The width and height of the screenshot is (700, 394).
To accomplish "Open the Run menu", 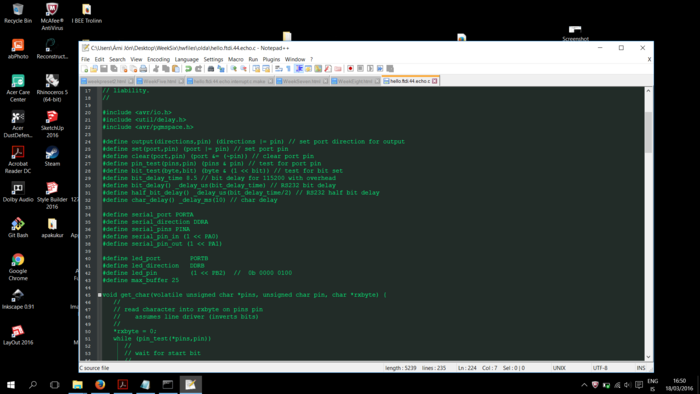I will 253,59.
